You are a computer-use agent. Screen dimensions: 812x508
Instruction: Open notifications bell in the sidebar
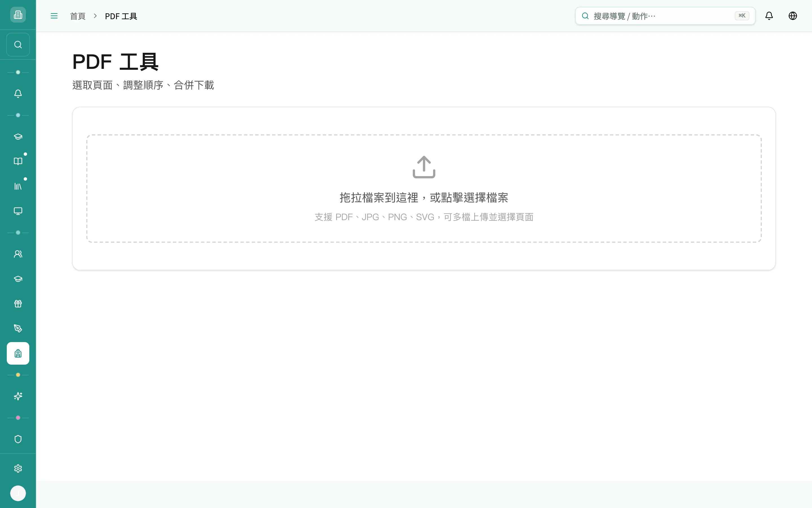point(18,94)
